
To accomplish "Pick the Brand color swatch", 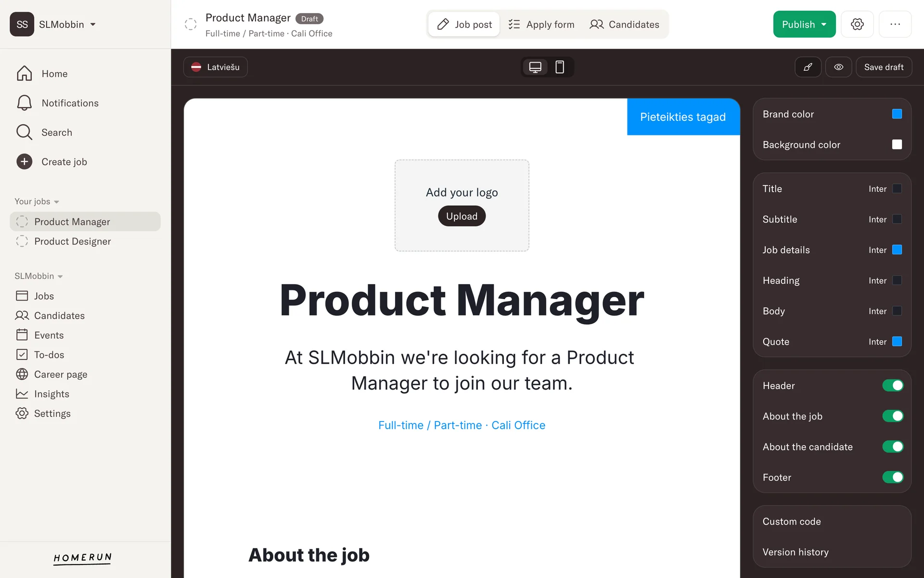I will tap(897, 114).
